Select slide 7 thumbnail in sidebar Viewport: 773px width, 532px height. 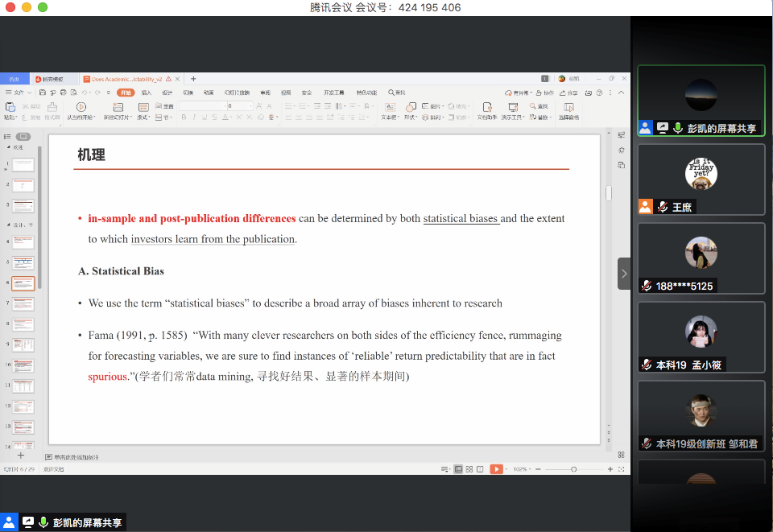[23, 304]
